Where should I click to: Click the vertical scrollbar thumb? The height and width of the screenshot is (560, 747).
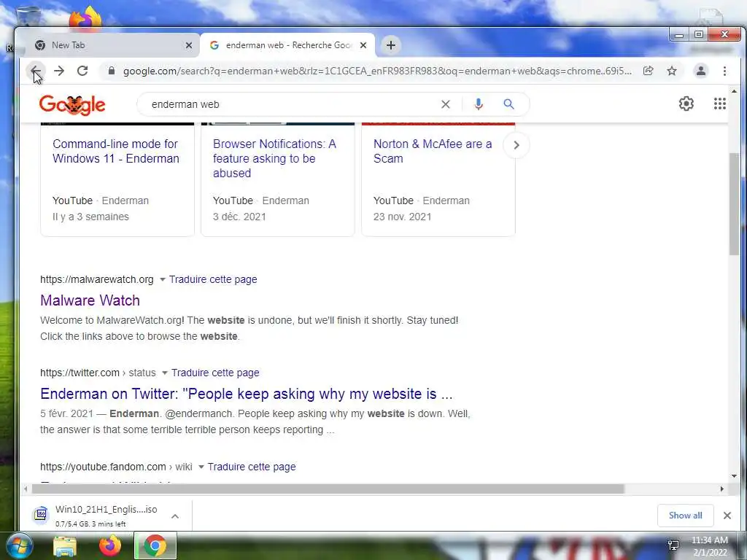click(x=734, y=204)
